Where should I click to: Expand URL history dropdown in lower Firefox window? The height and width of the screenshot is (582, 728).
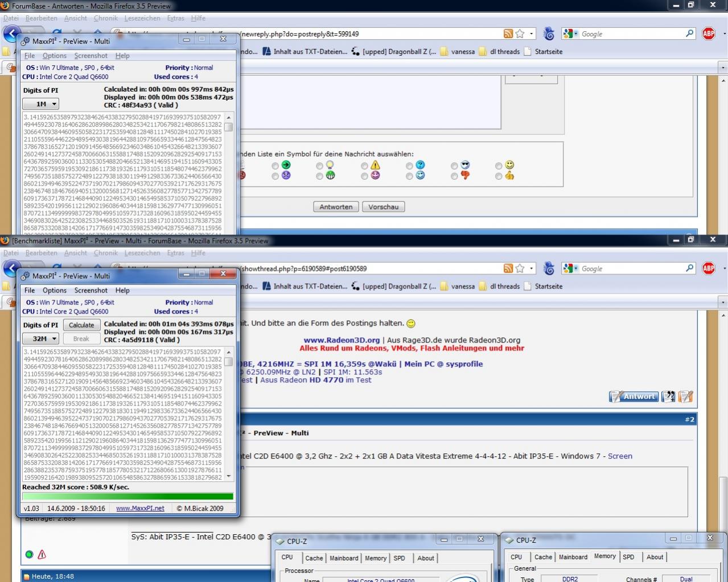532,269
